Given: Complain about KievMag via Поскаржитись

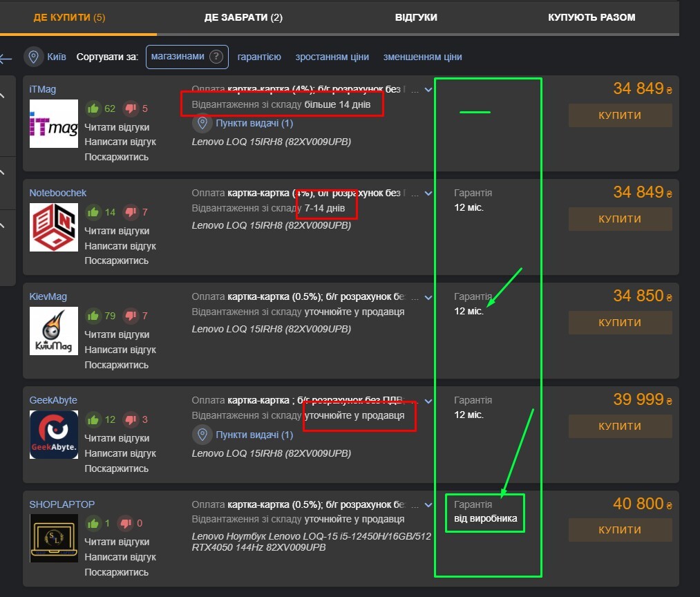Looking at the screenshot, I should pos(117,365).
